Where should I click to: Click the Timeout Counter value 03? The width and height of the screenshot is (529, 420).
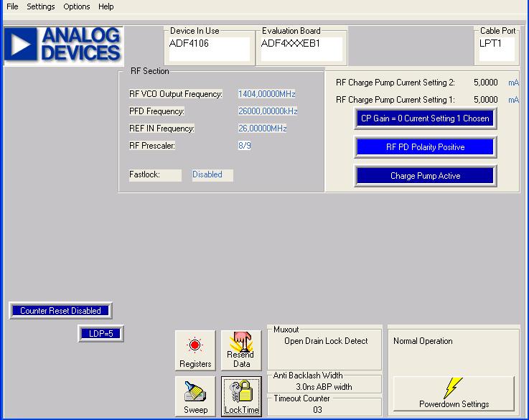(x=317, y=409)
